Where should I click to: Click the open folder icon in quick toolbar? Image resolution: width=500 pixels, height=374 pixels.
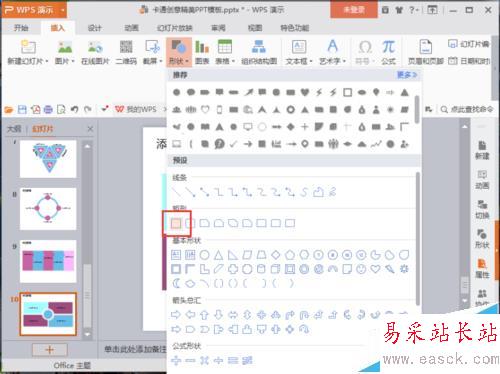coord(9,109)
